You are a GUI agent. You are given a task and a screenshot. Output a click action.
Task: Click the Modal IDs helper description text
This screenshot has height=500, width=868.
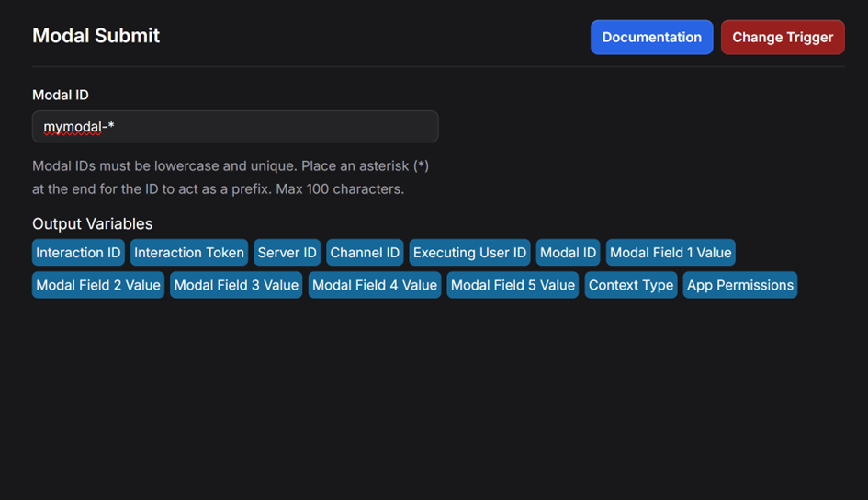click(231, 177)
